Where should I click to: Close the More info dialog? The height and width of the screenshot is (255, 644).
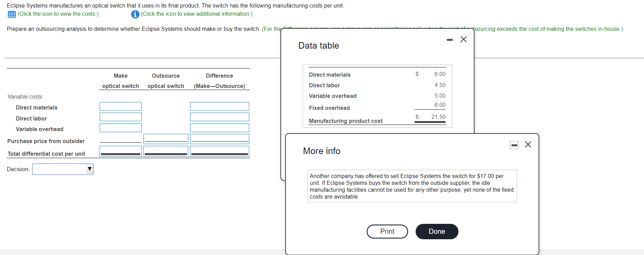pos(528,144)
